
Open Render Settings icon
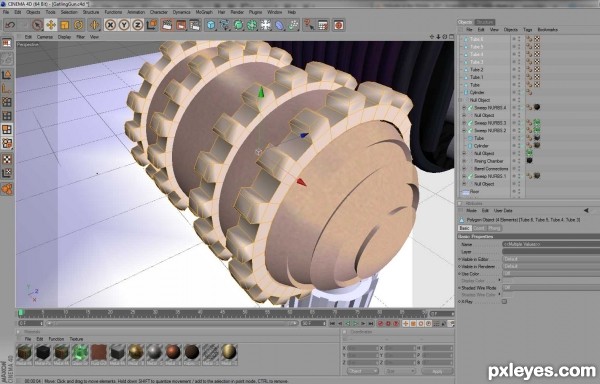click(195, 25)
